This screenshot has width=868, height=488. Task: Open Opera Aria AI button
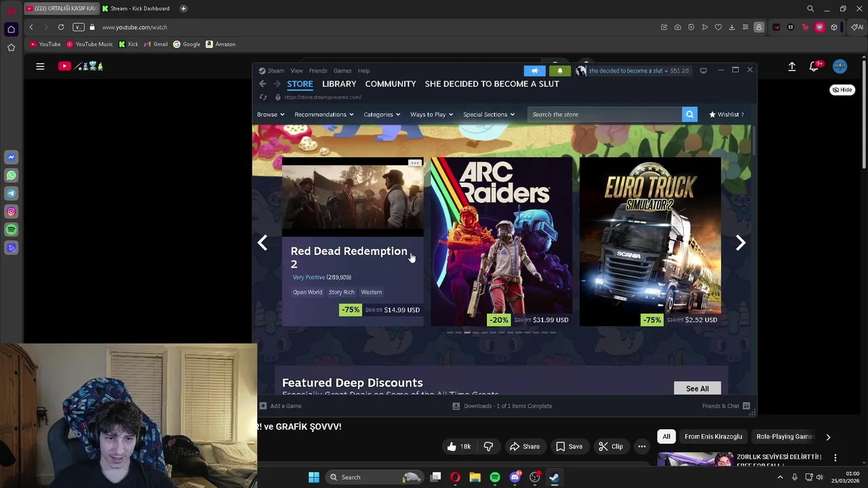[857, 27]
